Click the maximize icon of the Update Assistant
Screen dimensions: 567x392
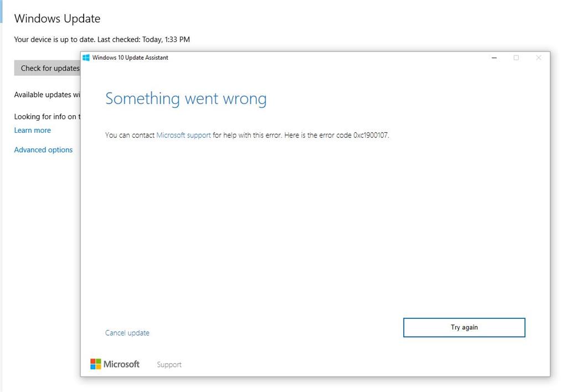tap(516, 58)
